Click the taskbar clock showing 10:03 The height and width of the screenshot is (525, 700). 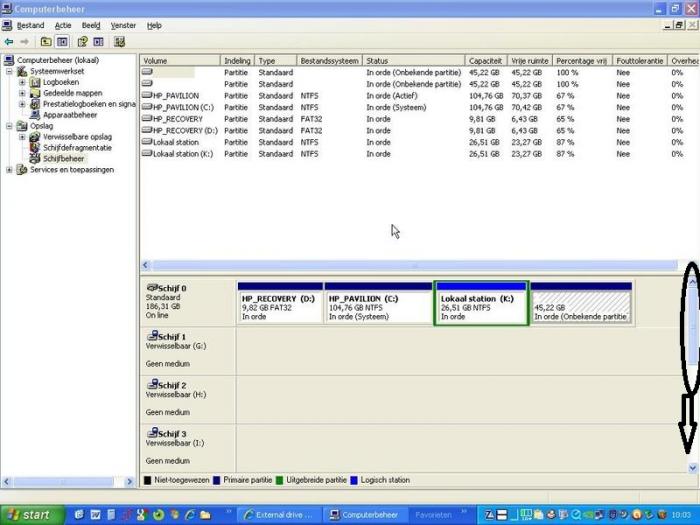(681, 515)
